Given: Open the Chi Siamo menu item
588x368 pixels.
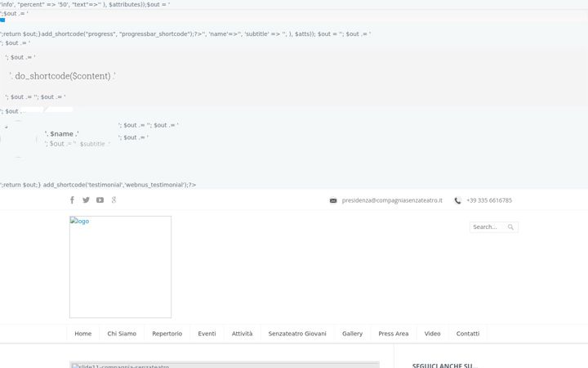Looking at the screenshot, I should pyautogui.click(x=122, y=334).
